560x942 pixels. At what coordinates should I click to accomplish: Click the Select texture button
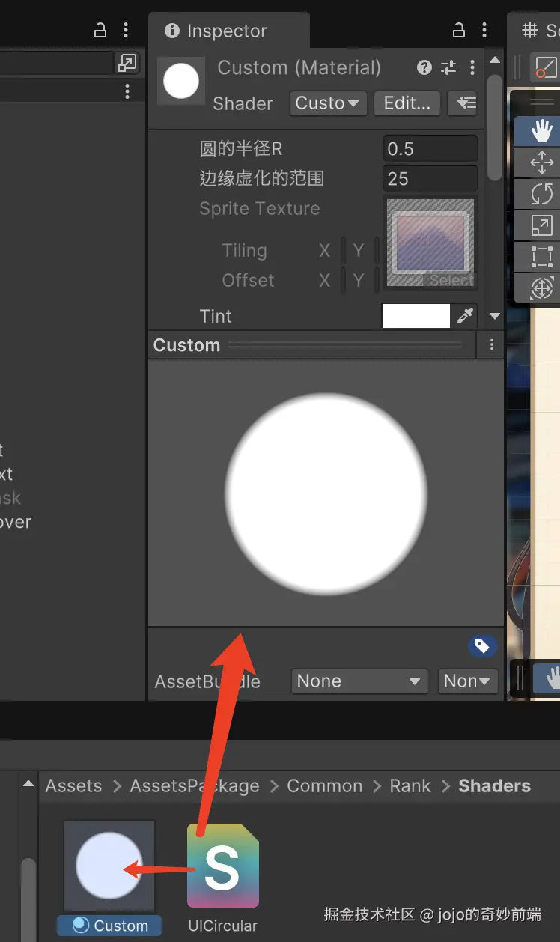[451, 280]
